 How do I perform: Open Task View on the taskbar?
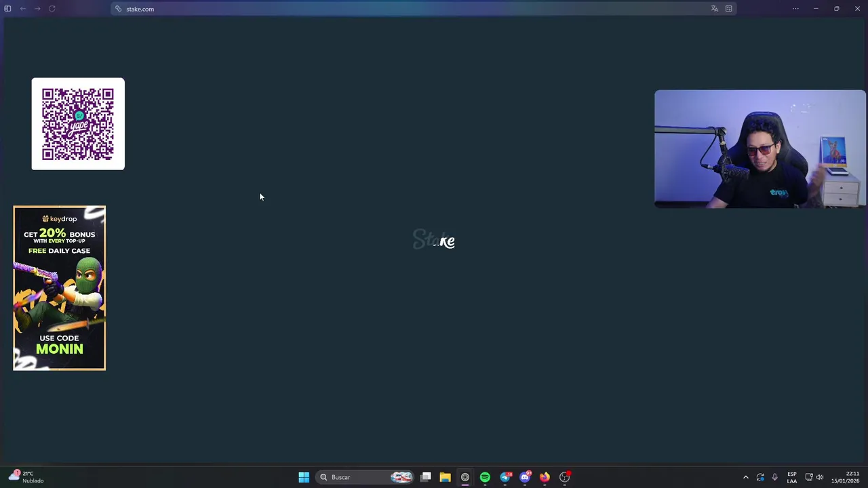click(x=425, y=477)
